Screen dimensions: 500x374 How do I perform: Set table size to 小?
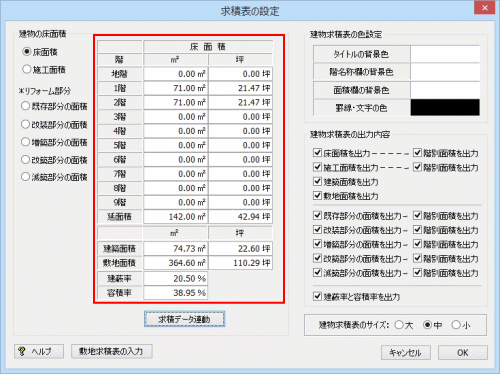click(x=456, y=325)
